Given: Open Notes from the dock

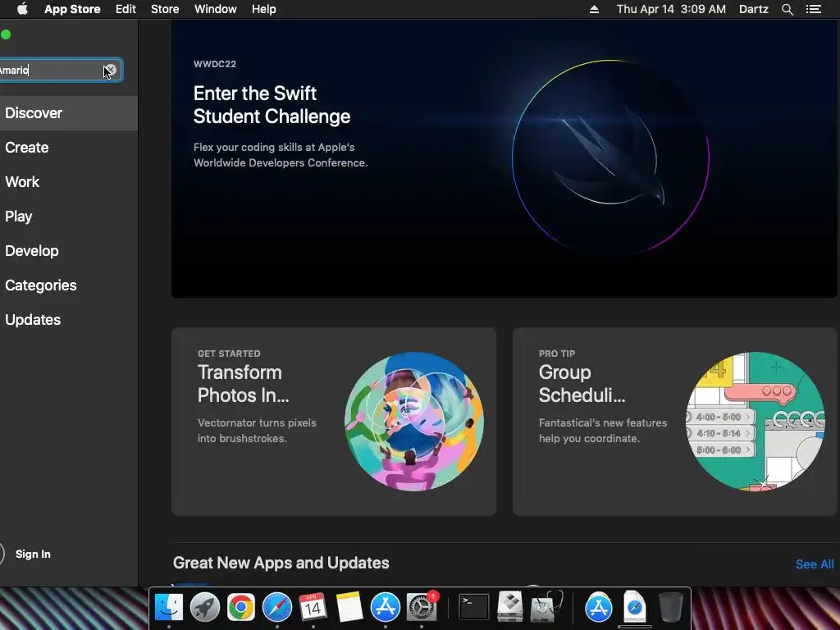Looking at the screenshot, I should pos(349,608).
